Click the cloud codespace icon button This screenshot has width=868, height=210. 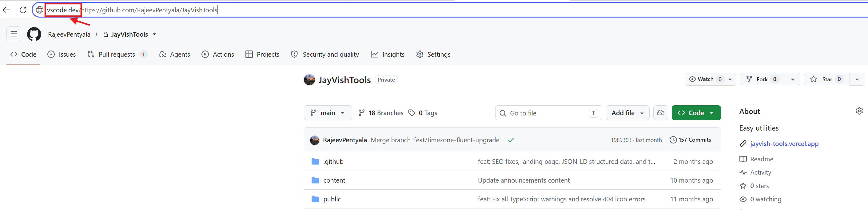[x=660, y=113]
